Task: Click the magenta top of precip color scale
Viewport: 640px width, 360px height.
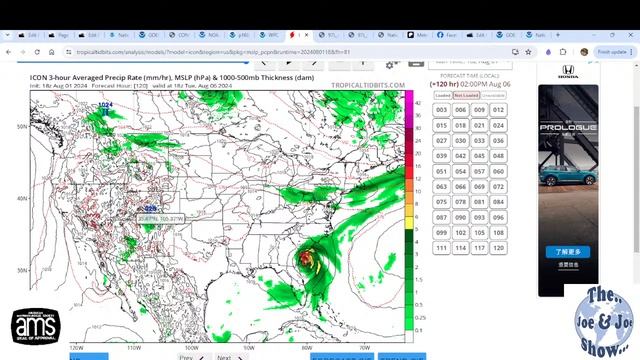Action: click(409, 96)
